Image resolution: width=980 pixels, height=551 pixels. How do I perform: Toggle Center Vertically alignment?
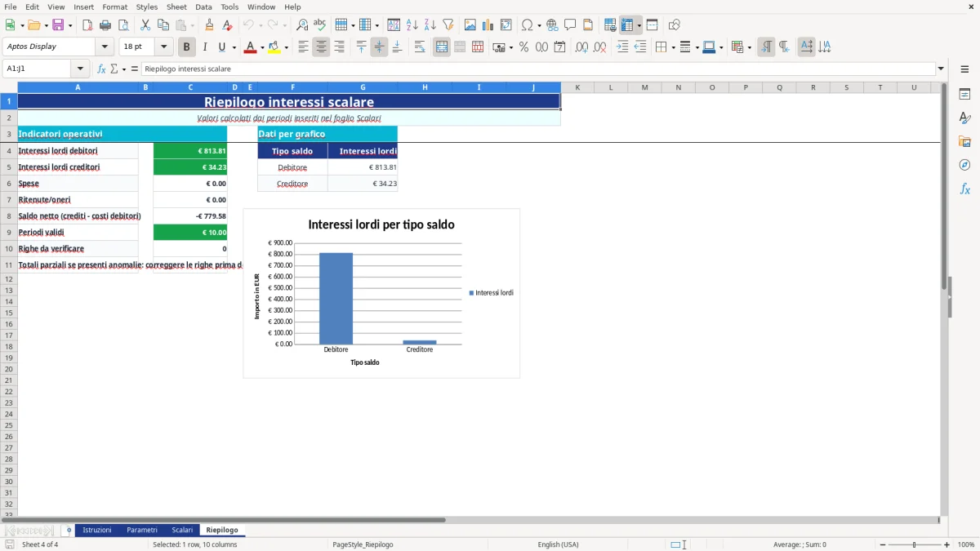pos(379,47)
